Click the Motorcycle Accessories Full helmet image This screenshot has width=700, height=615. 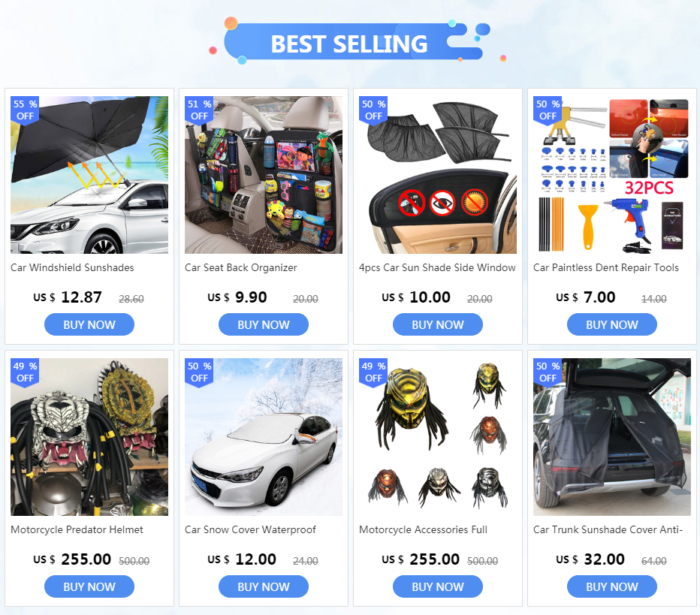tap(437, 437)
